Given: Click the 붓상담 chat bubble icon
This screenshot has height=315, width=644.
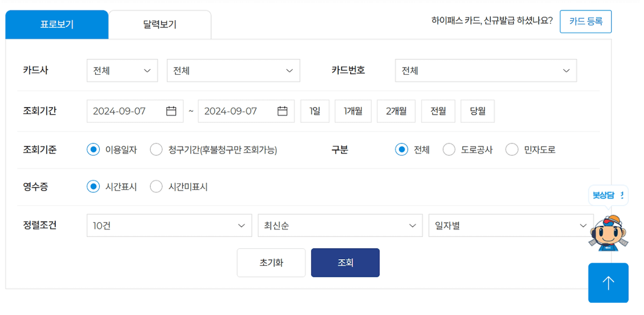Looking at the screenshot, I should point(608,195).
